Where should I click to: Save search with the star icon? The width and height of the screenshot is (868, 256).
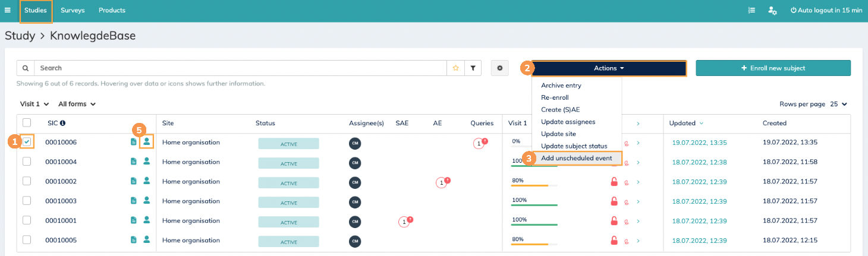(455, 68)
